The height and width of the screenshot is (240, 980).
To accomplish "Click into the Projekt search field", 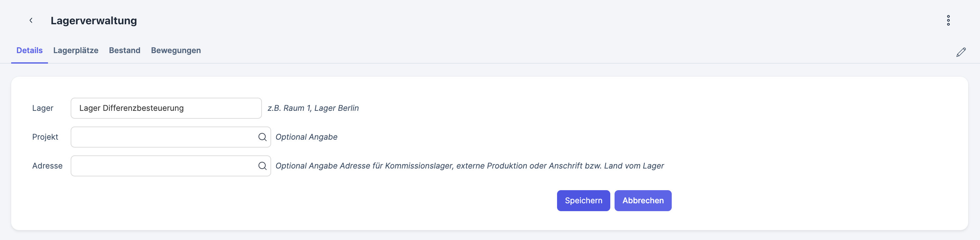I will [x=164, y=137].
